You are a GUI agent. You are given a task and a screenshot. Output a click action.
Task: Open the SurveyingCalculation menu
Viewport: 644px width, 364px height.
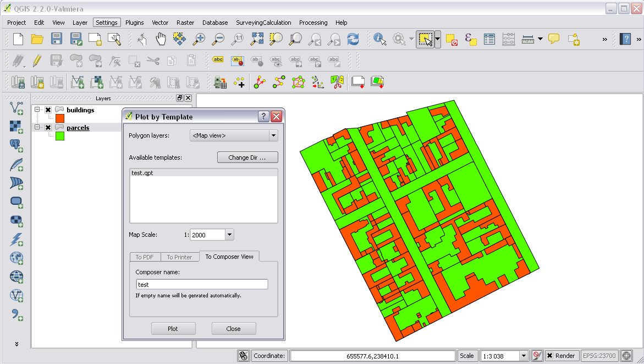point(263,23)
